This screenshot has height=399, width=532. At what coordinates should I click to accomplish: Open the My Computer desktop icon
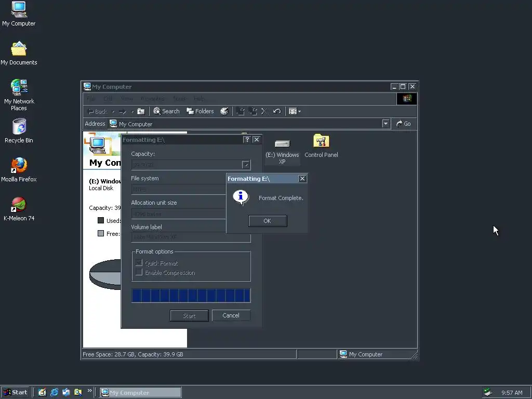point(19,14)
